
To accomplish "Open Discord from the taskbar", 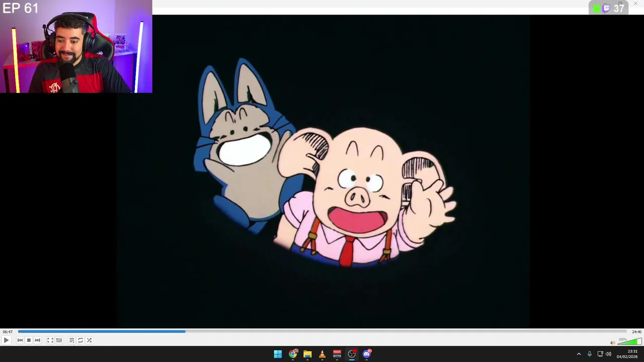I will [x=367, y=354].
